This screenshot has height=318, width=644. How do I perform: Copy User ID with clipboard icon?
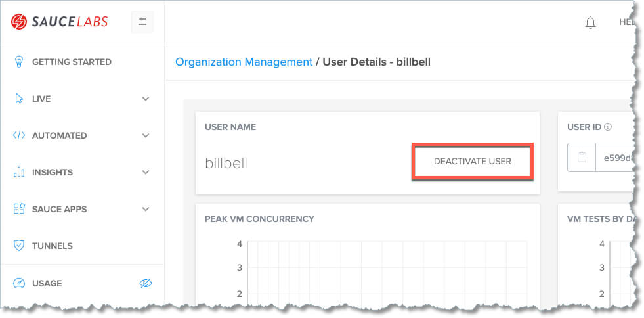[x=582, y=157]
